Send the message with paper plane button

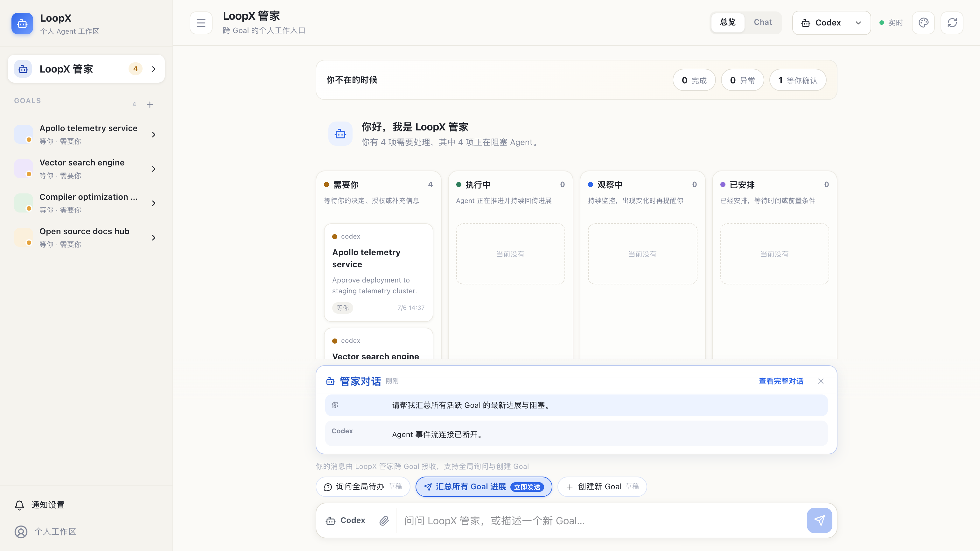pyautogui.click(x=819, y=520)
